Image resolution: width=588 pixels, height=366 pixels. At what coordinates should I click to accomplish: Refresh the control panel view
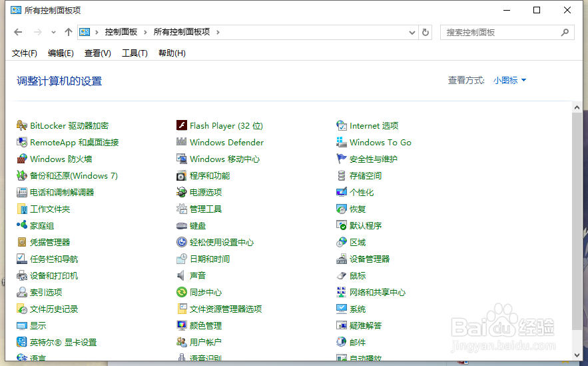click(426, 32)
